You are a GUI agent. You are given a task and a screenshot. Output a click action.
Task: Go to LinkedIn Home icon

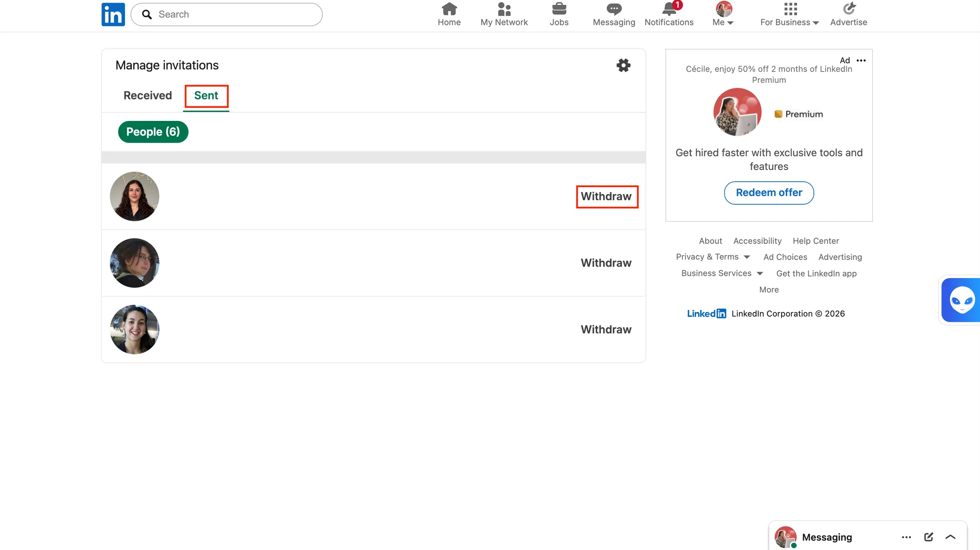coord(449,9)
